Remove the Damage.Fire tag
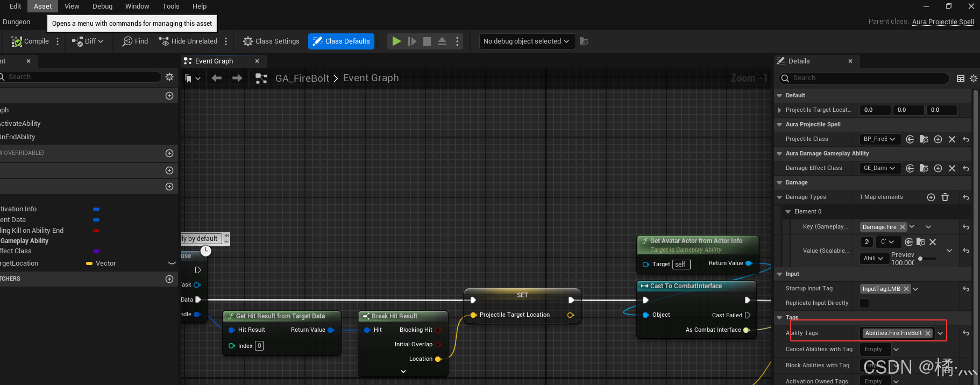The width and height of the screenshot is (980, 385). (903, 227)
